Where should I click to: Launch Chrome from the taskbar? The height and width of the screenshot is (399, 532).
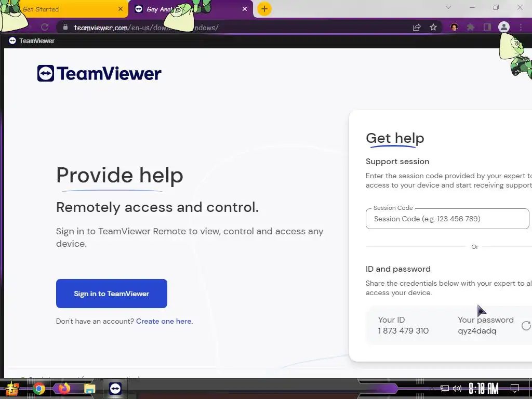[38, 389]
